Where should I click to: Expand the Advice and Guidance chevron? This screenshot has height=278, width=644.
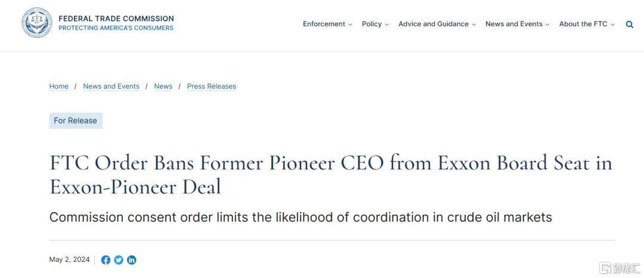pyautogui.click(x=473, y=24)
